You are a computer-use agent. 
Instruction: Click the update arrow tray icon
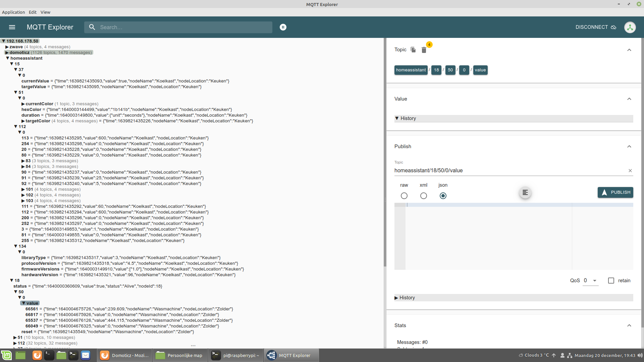554,355
